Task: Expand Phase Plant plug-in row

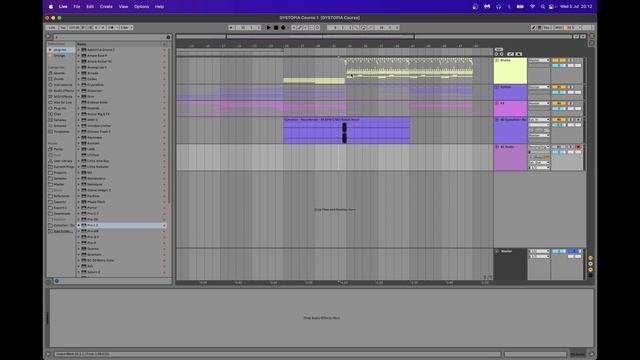Action: click(x=79, y=202)
